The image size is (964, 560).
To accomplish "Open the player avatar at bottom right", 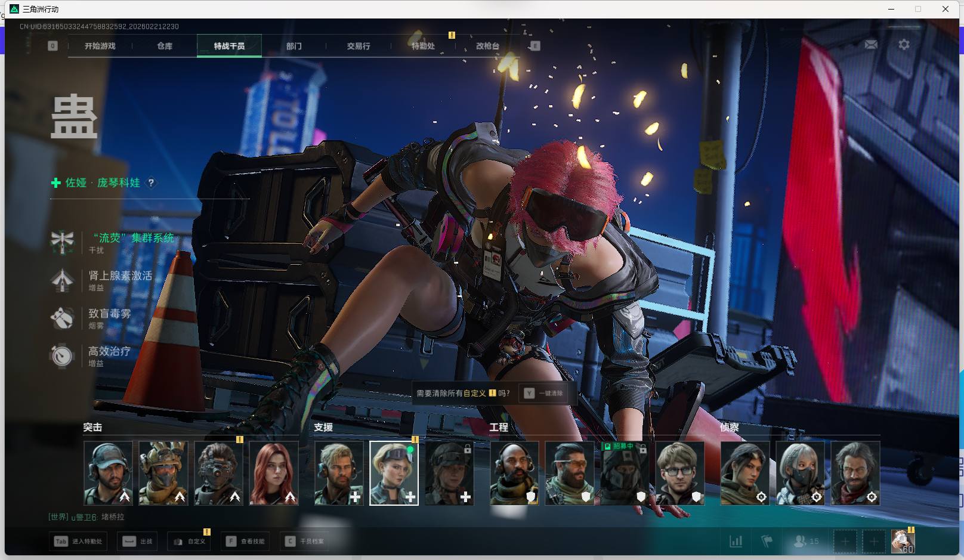I will 903,542.
